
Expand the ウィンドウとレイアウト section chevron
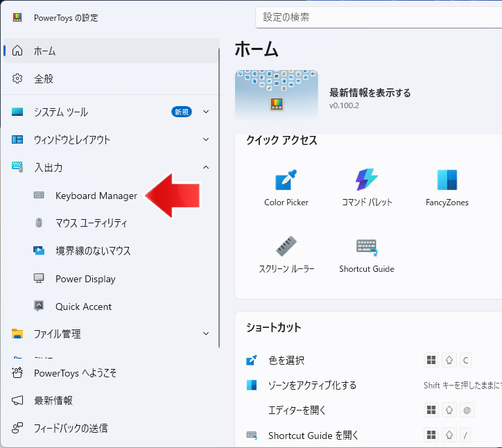pyautogui.click(x=206, y=139)
